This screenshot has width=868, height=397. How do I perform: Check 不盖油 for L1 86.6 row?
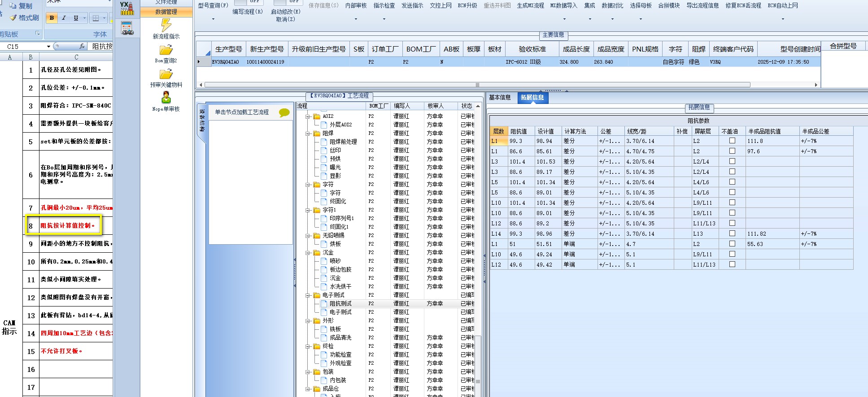pos(733,151)
